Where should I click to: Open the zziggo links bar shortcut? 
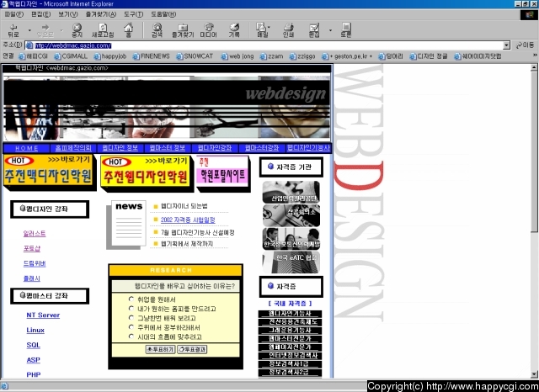pyautogui.click(x=302, y=56)
